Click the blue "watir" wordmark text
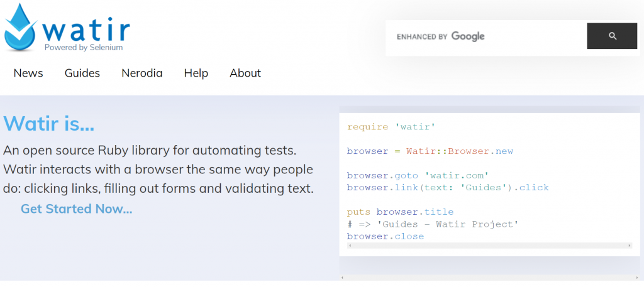 click(86, 30)
